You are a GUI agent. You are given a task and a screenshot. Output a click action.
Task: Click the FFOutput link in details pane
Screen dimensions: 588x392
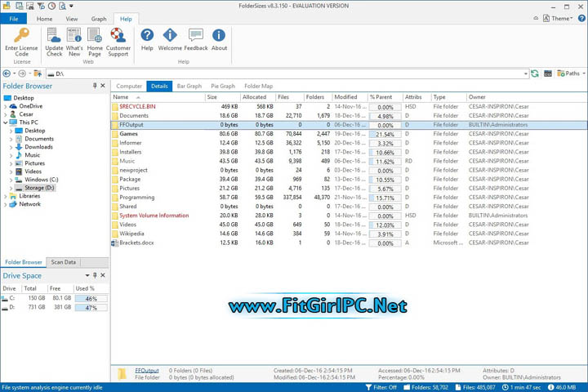(147, 371)
